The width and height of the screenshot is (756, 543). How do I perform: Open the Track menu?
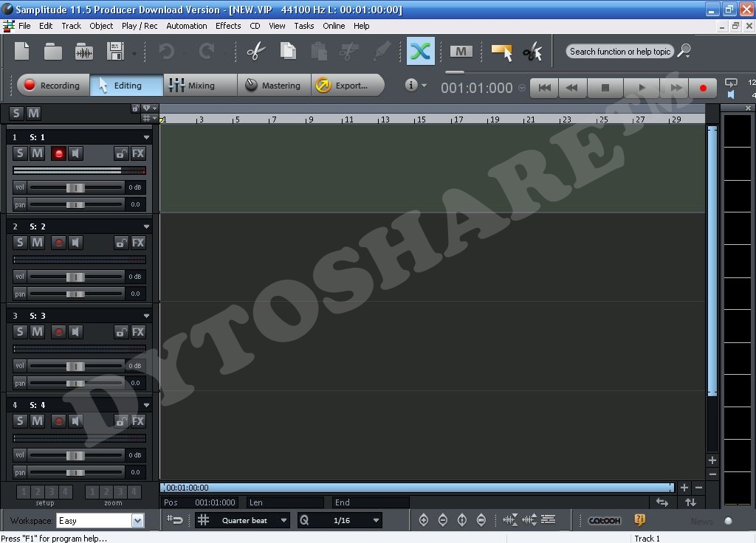point(72,26)
